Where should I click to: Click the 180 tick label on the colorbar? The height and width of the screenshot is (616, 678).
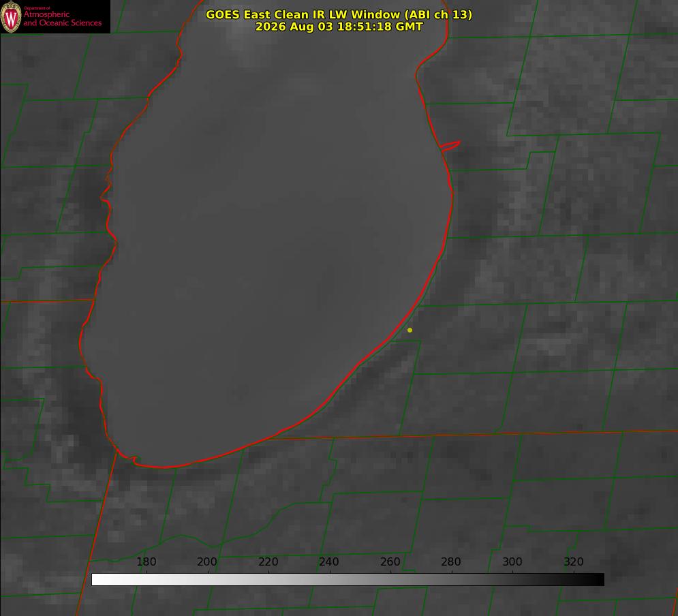click(x=146, y=561)
